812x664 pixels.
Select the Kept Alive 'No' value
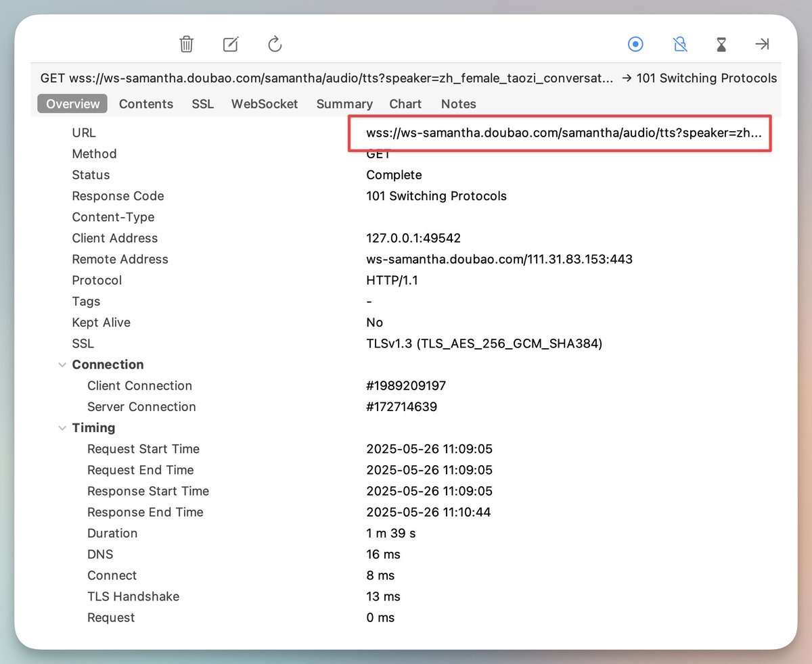click(374, 323)
